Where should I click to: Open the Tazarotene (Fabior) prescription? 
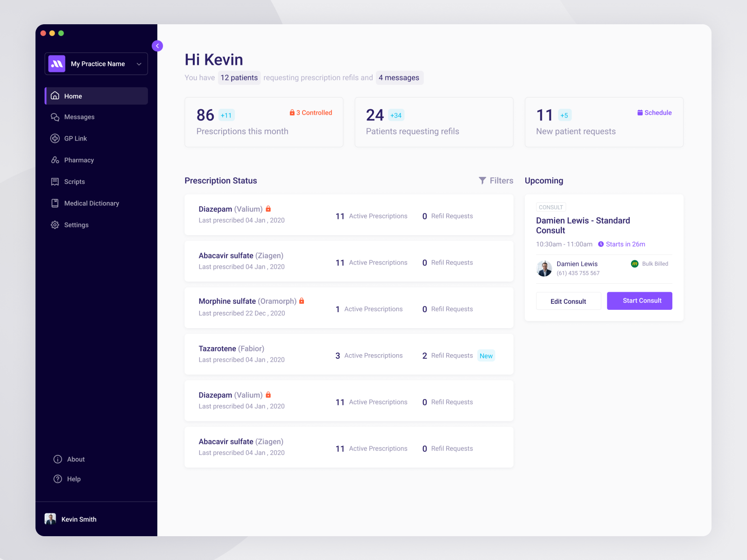(349, 354)
